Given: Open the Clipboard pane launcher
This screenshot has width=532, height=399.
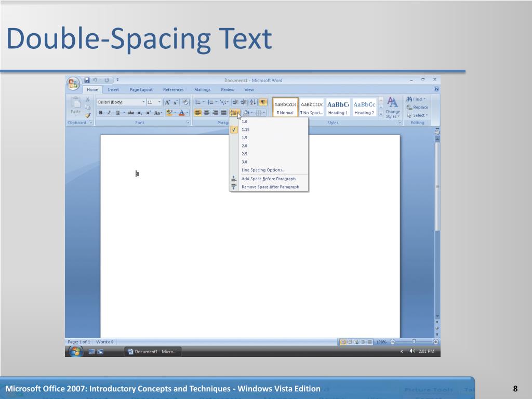Looking at the screenshot, I should [90, 123].
